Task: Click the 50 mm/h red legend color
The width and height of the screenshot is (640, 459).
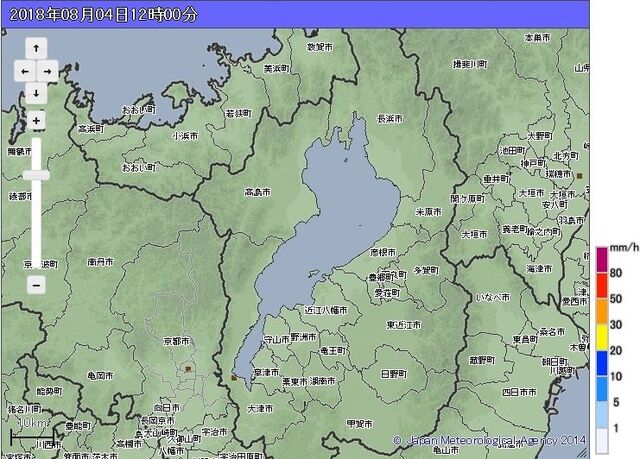Action: tap(602, 286)
